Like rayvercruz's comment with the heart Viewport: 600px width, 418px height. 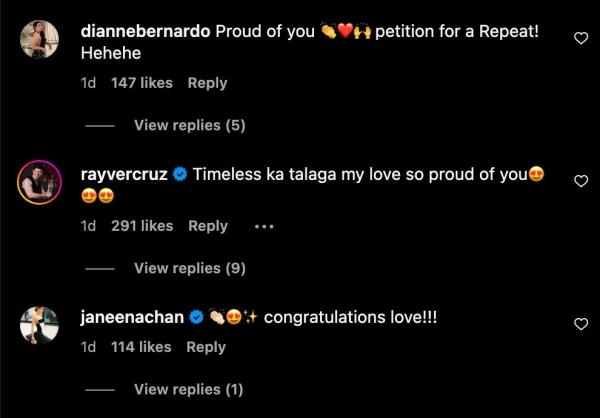tap(582, 181)
